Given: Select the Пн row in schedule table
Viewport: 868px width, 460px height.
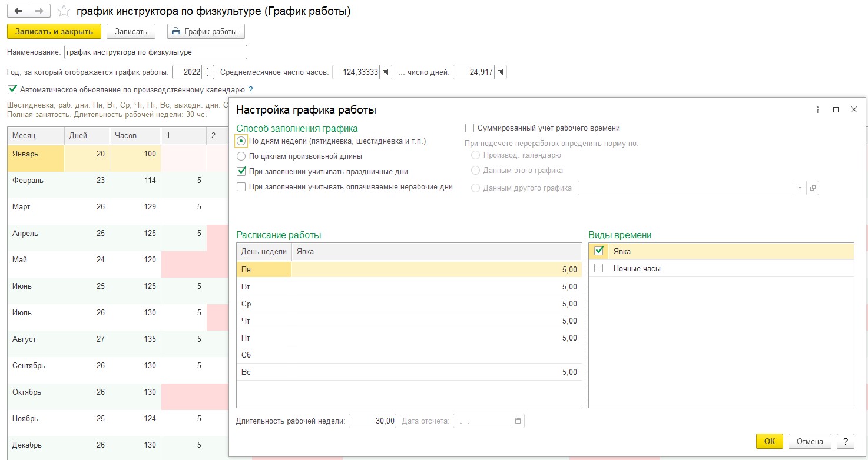Looking at the screenshot, I should click(x=409, y=269).
